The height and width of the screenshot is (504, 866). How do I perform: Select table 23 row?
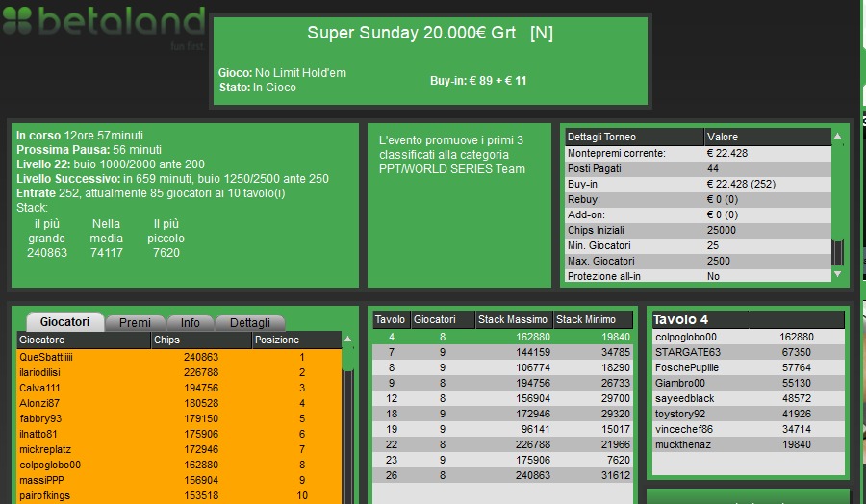coord(502,461)
